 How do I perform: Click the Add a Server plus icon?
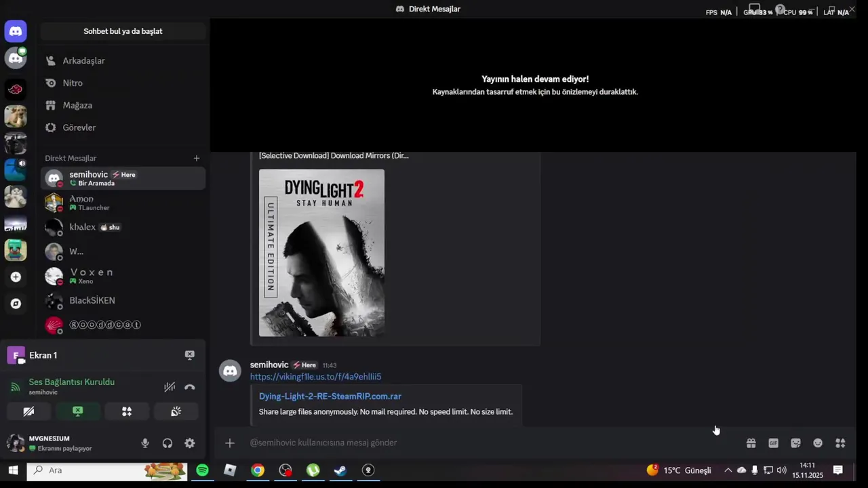point(16,277)
